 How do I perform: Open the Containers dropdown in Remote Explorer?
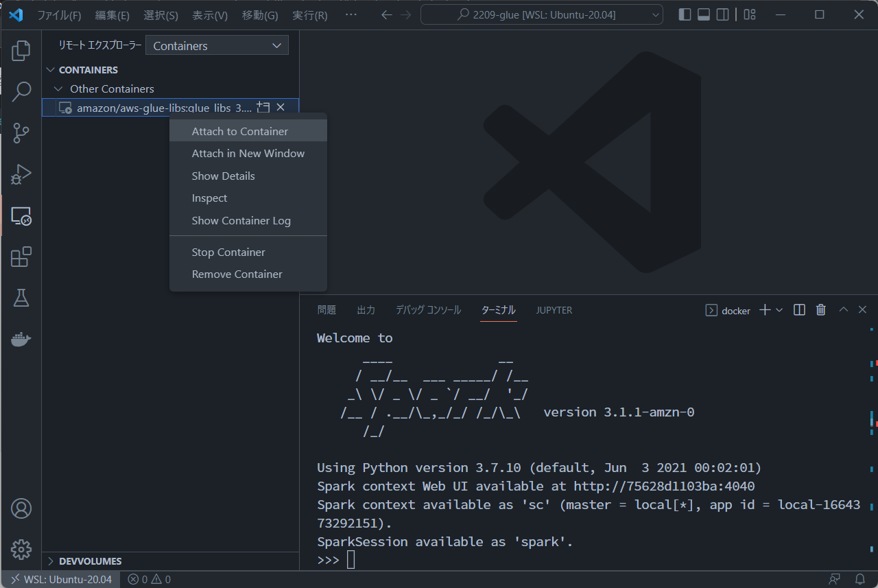click(217, 46)
